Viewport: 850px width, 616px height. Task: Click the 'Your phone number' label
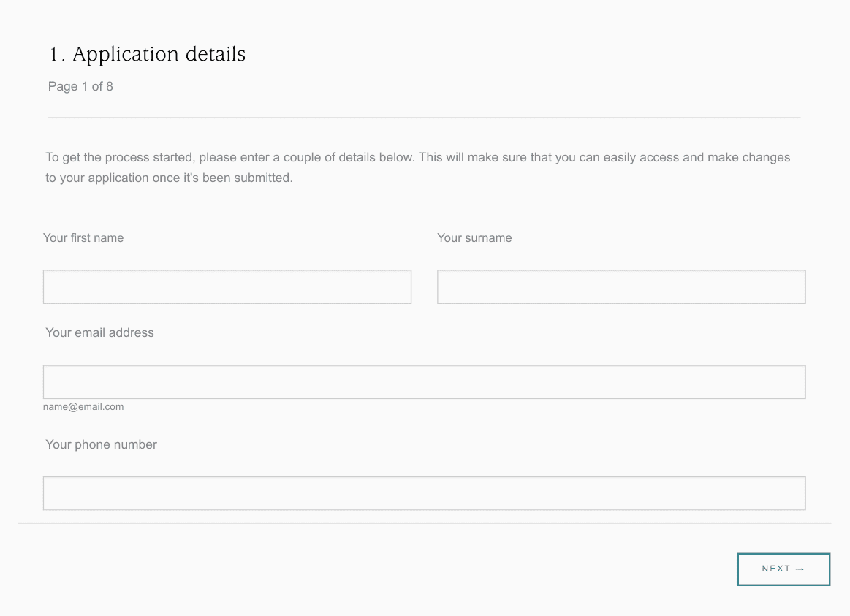pyautogui.click(x=101, y=444)
